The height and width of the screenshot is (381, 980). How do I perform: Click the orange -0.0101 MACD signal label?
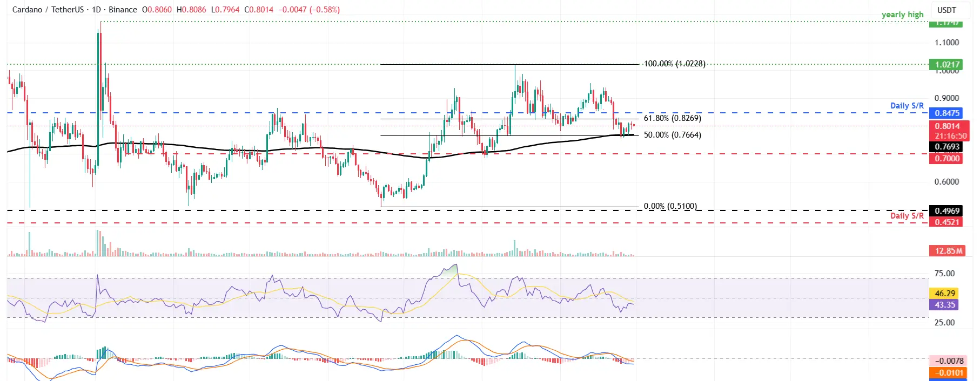pyautogui.click(x=948, y=372)
